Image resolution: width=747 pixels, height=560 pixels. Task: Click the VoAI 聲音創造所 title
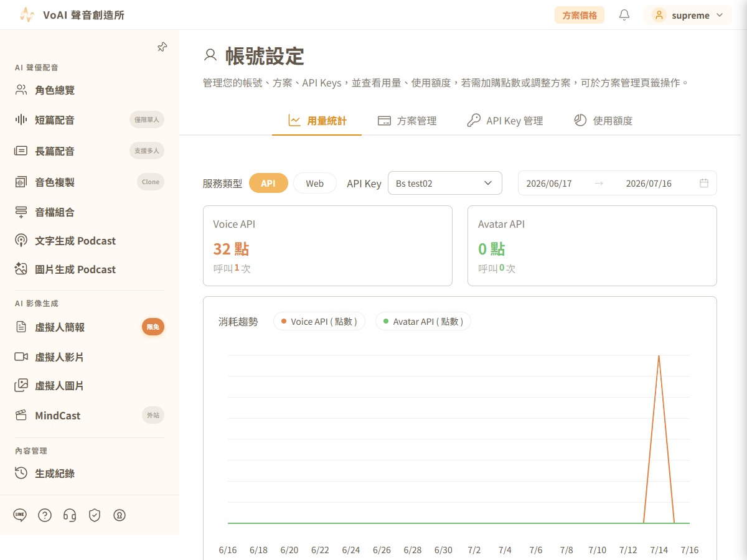[83, 15]
